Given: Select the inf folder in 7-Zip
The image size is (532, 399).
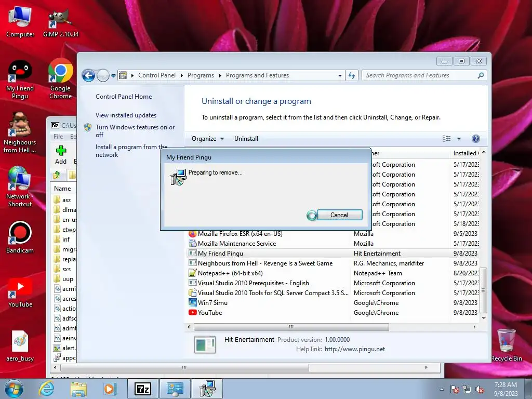Looking at the screenshot, I should 64,240.
